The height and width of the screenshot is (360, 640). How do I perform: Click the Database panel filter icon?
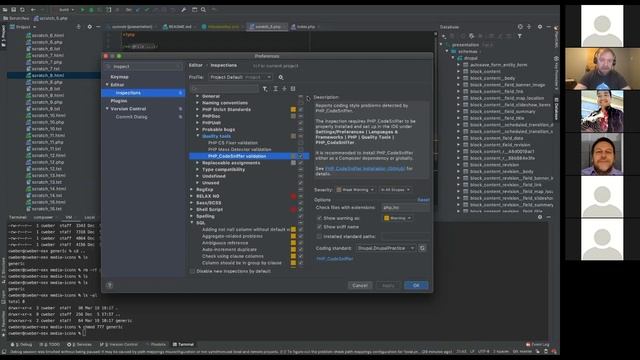tap(520, 36)
